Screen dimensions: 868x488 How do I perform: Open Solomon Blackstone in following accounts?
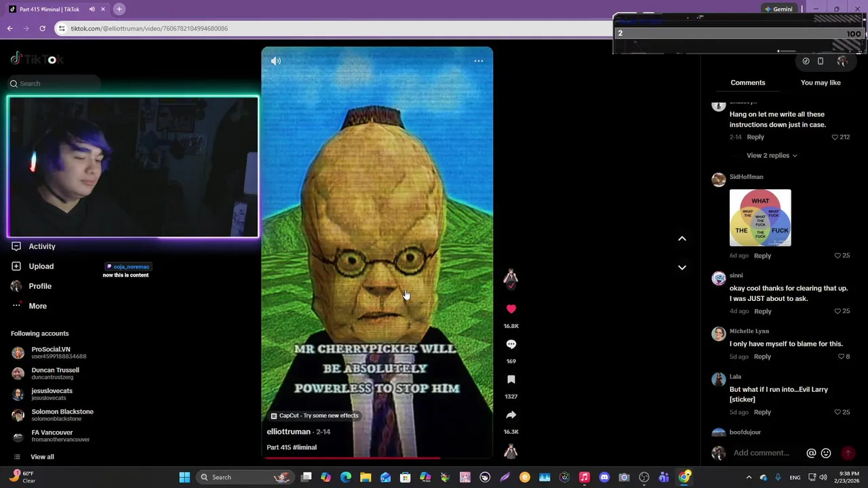53,415
